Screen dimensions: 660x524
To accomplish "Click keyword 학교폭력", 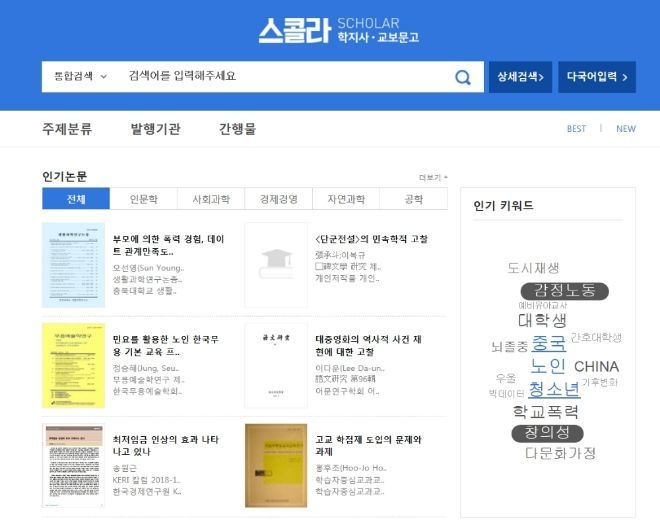I will click(546, 412).
